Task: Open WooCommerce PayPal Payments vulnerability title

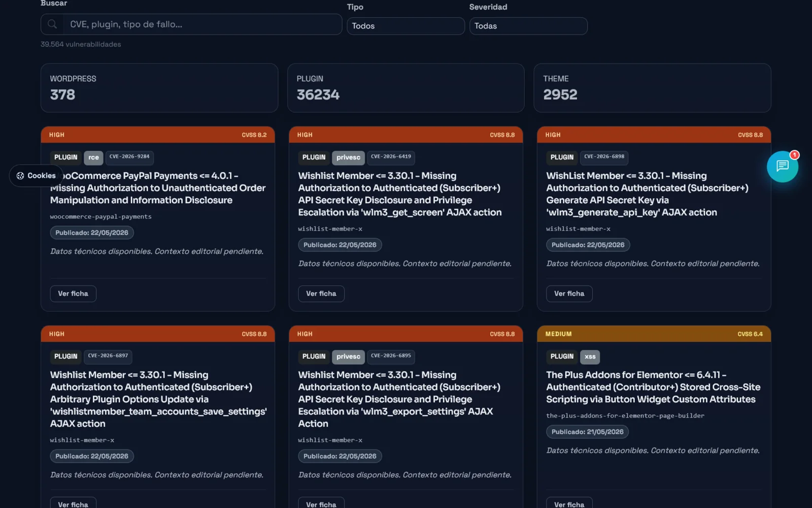Action: (158, 188)
